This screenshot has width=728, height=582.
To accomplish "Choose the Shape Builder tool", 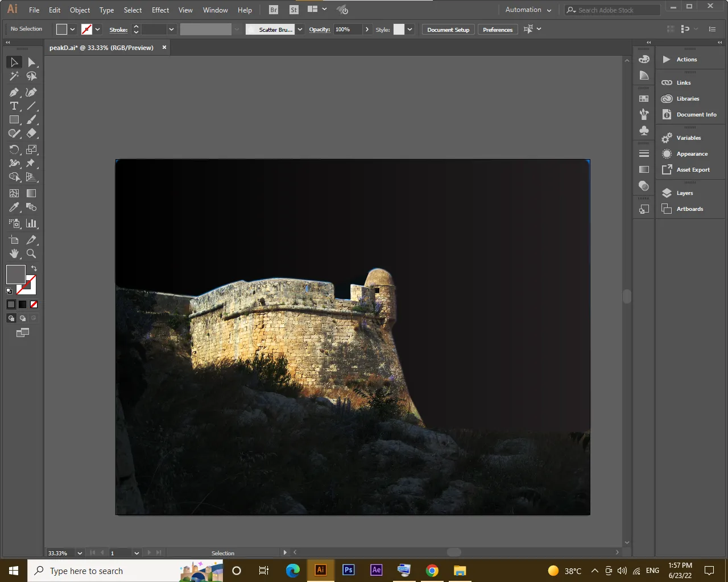I will click(x=14, y=177).
